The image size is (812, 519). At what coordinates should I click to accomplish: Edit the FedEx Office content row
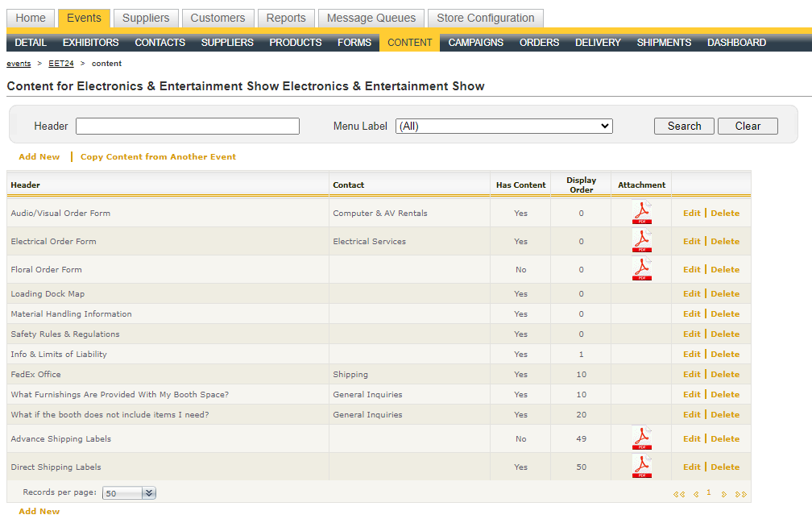(691, 375)
